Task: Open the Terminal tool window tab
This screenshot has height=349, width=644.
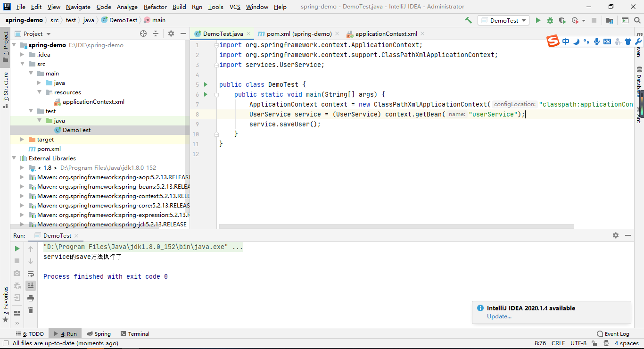Action: point(135,333)
